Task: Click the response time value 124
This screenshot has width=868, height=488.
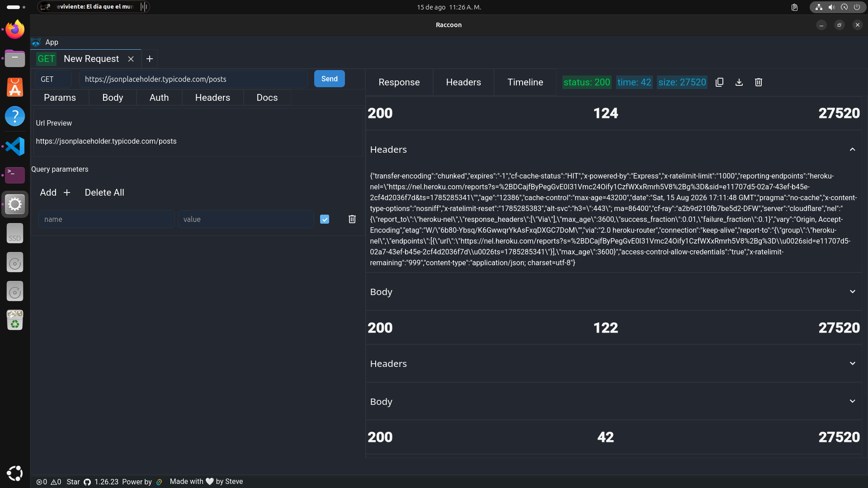Action: [x=606, y=113]
